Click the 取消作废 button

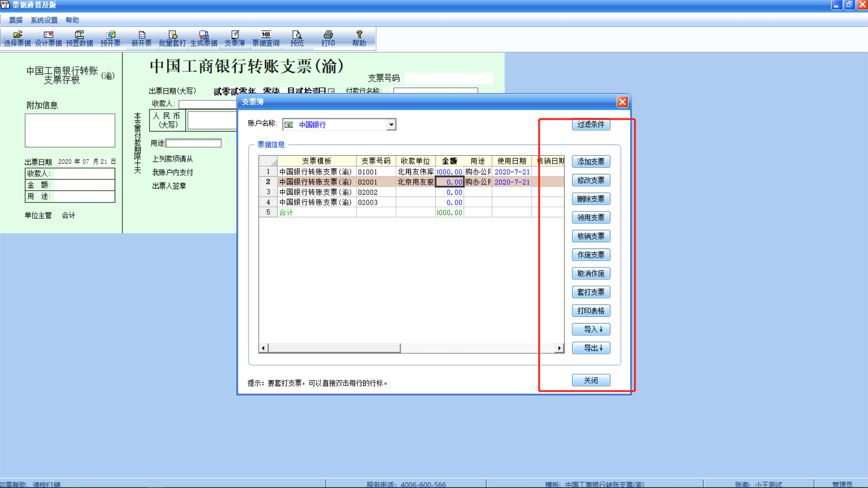(591, 273)
